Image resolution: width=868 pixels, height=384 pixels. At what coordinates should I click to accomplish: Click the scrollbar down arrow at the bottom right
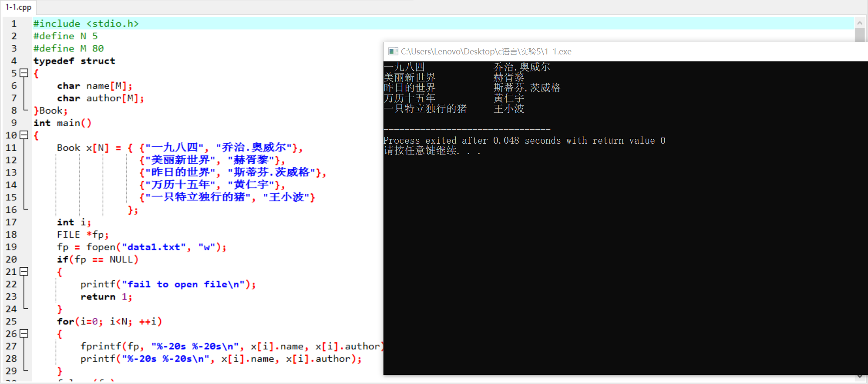click(859, 377)
